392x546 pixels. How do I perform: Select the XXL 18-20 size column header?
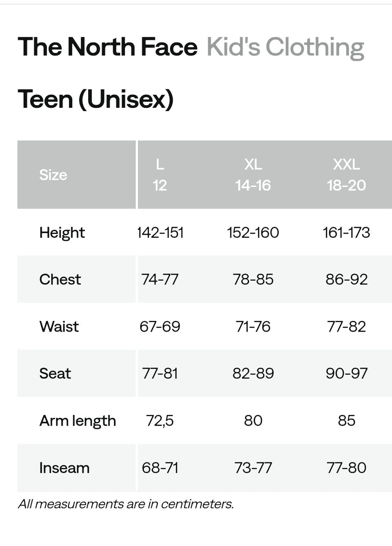click(346, 175)
